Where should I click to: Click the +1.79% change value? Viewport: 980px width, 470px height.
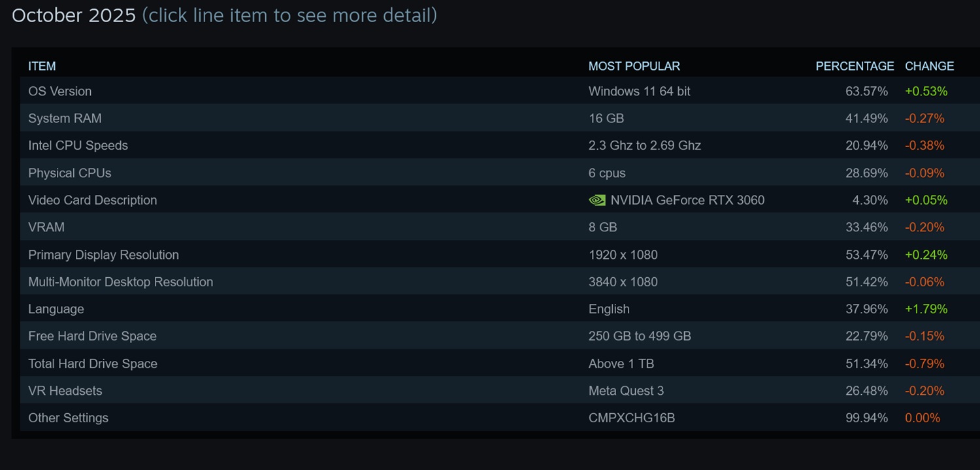(926, 309)
